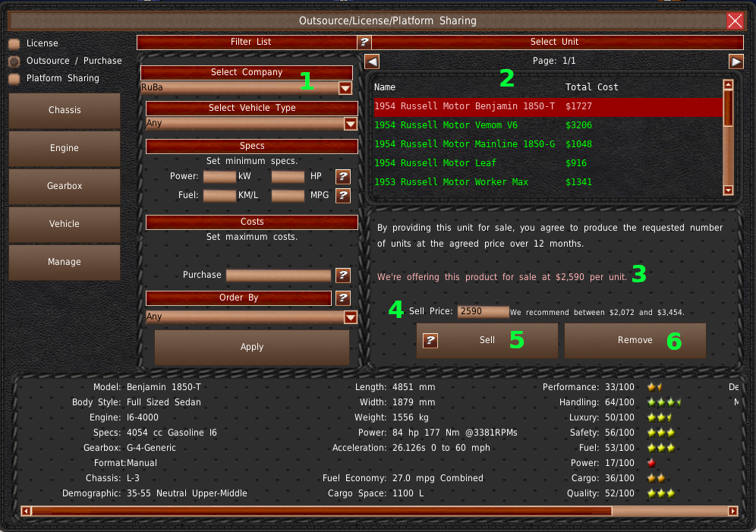Click the help icon beside Fuel MPG field
756x532 pixels.
343,196
